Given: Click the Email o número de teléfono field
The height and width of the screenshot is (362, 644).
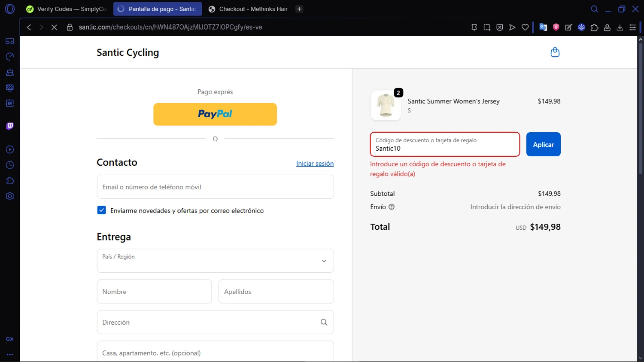Looking at the screenshot, I should (215, 187).
